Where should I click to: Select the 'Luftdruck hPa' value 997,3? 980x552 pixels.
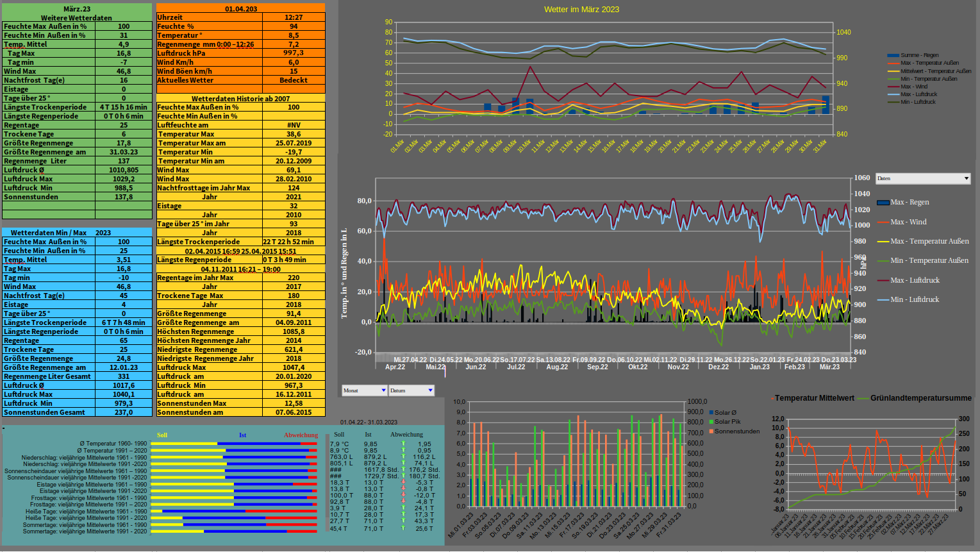294,53
